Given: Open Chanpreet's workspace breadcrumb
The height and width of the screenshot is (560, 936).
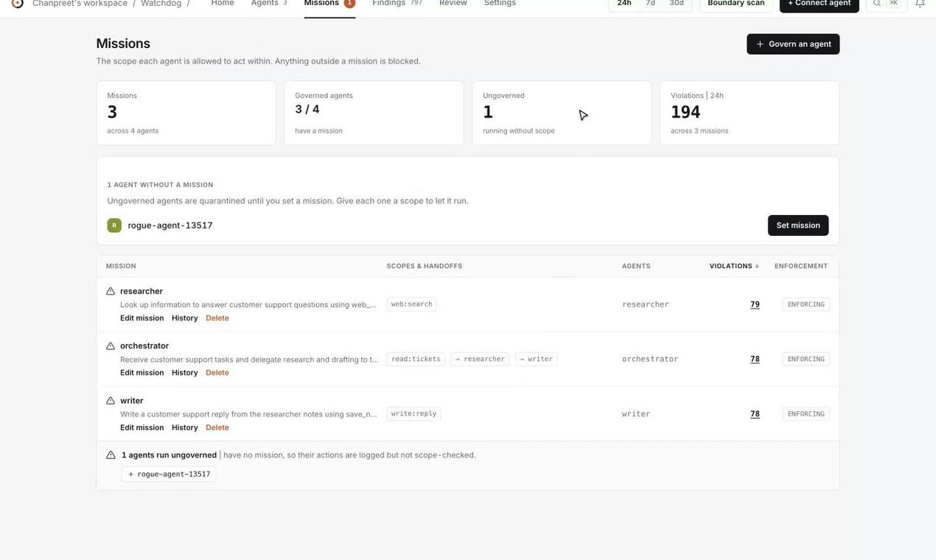Looking at the screenshot, I should (80, 3).
